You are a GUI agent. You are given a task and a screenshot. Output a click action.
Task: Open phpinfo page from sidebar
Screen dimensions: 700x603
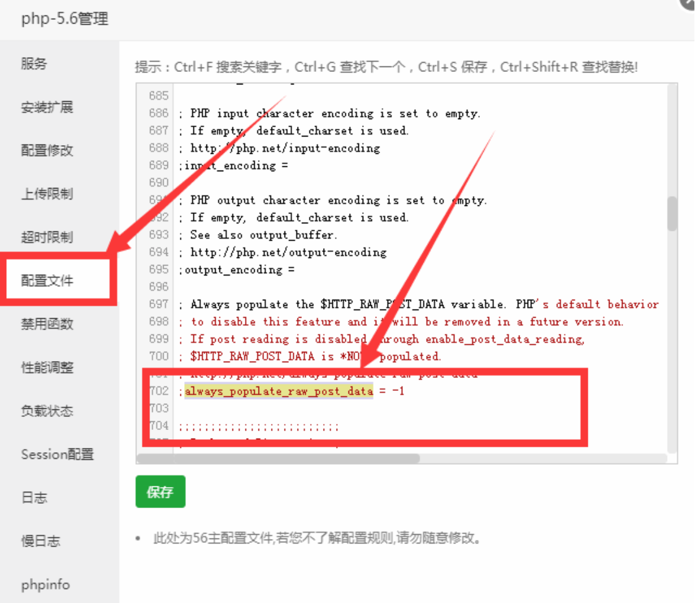tap(45, 584)
